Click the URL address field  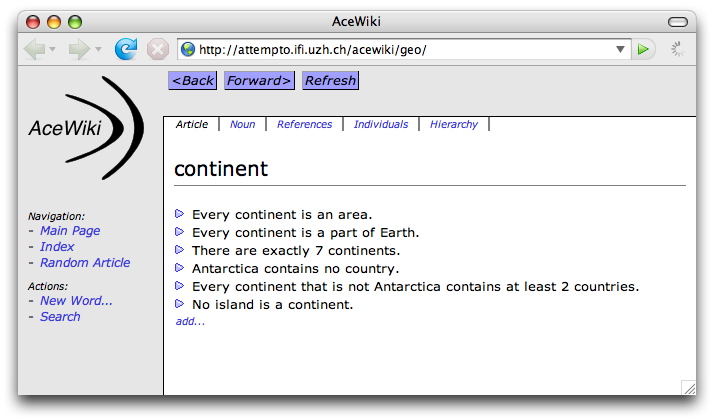(400, 49)
